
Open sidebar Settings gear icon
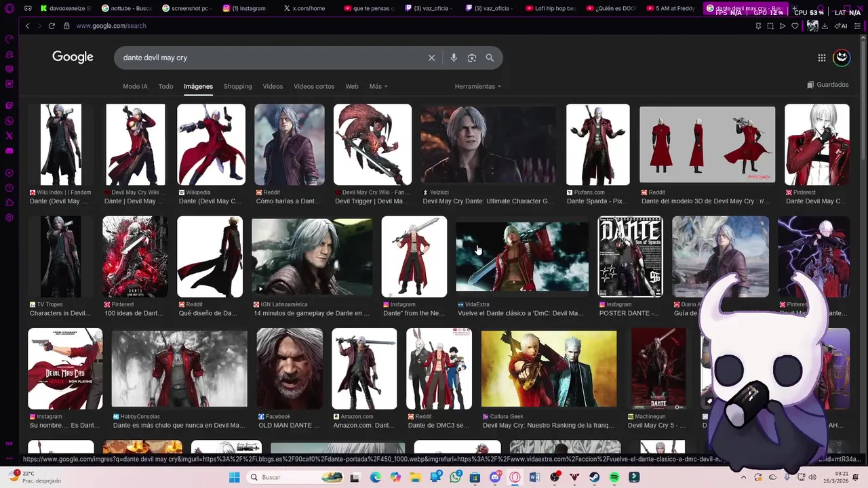[x=9, y=218]
